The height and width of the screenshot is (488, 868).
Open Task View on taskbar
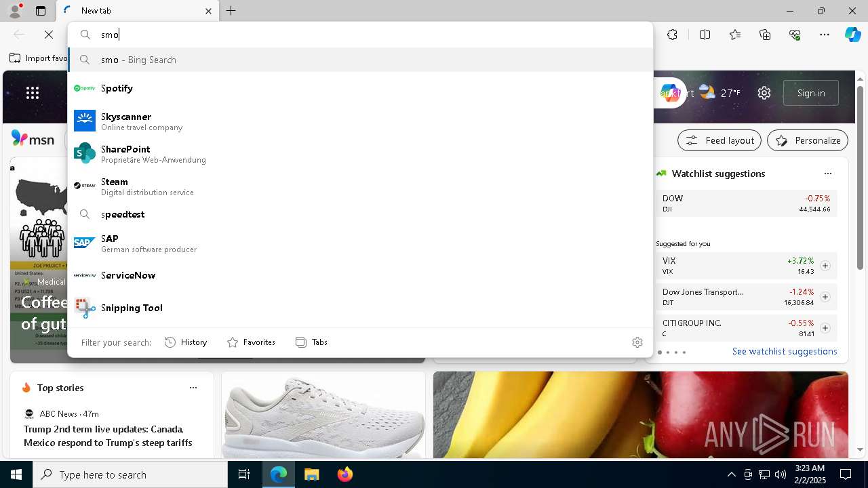(244, 474)
